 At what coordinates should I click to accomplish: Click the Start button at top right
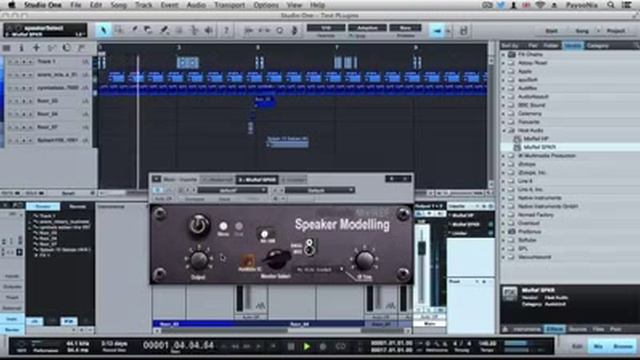[551, 31]
